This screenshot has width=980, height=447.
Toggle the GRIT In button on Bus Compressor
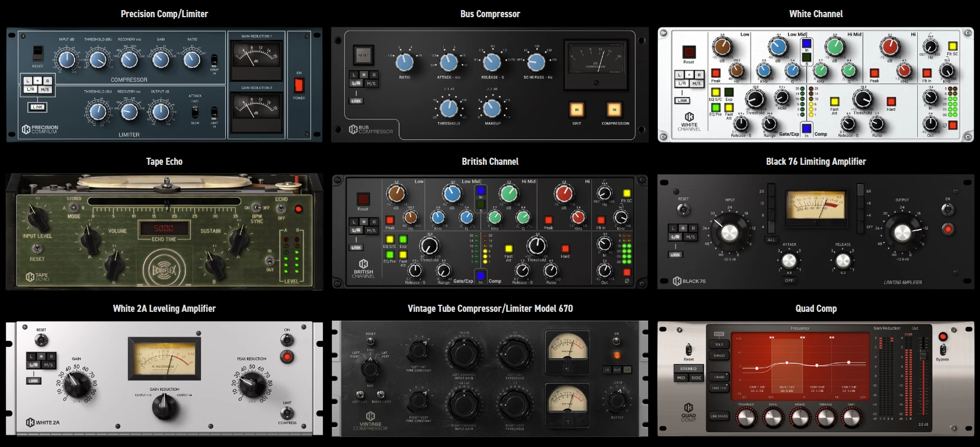pos(577,110)
